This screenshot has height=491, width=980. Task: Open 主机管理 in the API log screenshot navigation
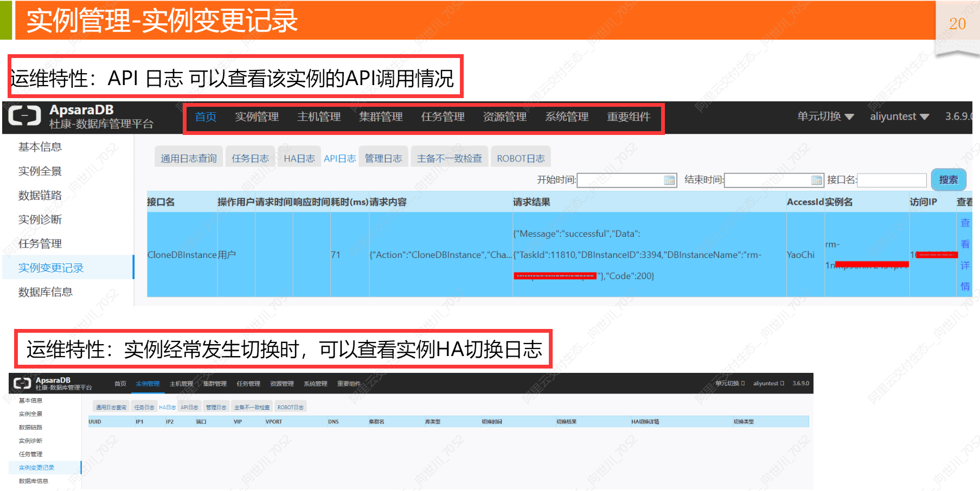click(319, 117)
